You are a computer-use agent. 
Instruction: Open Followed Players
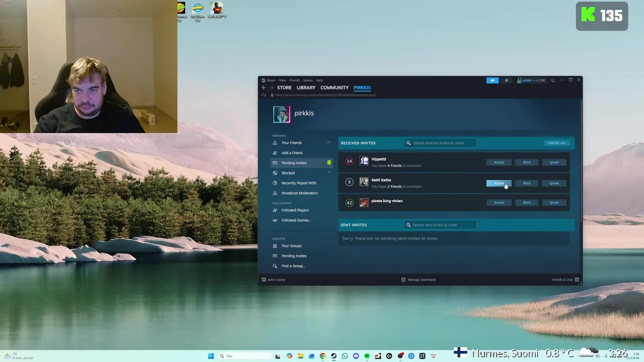302,210
